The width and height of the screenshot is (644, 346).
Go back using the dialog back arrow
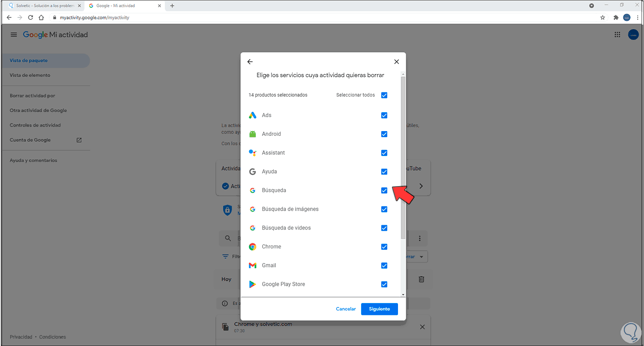pos(250,62)
